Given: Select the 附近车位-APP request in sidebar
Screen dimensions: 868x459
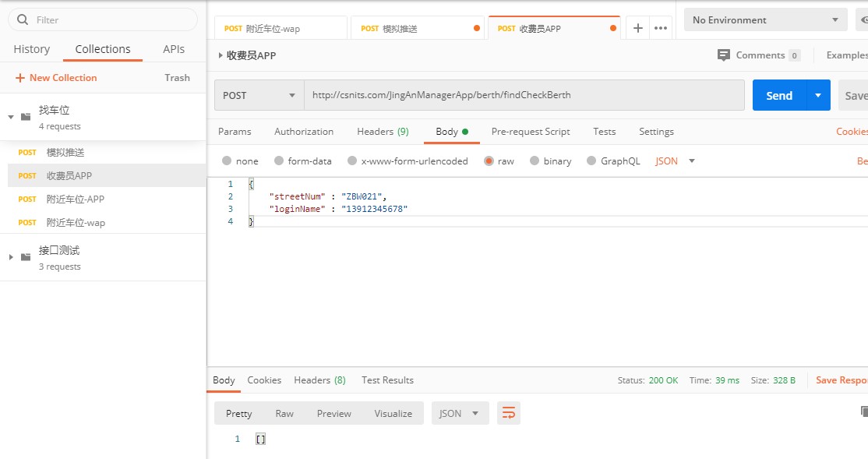Looking at the screenshot, I should (x=75, y=199).
